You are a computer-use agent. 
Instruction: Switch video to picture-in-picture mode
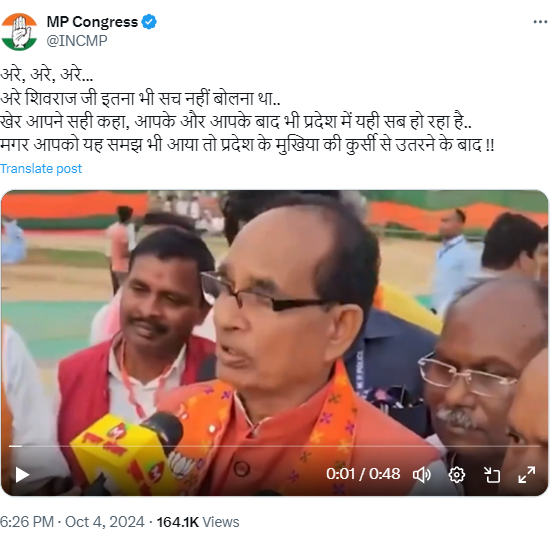pyautogui.click(x=492, y=475)
